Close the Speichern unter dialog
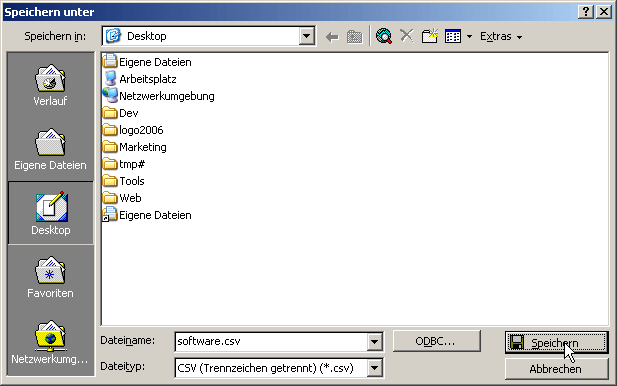 tap(604, 12)
